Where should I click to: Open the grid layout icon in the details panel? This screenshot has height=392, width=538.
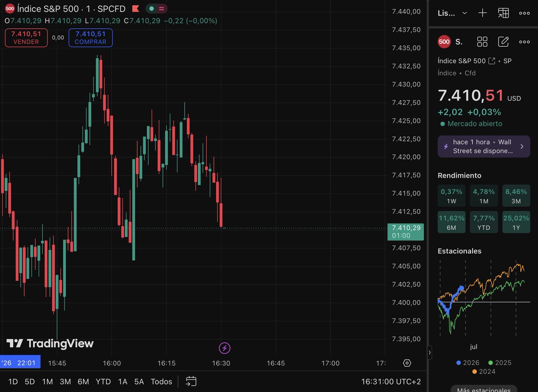point(482,42)
